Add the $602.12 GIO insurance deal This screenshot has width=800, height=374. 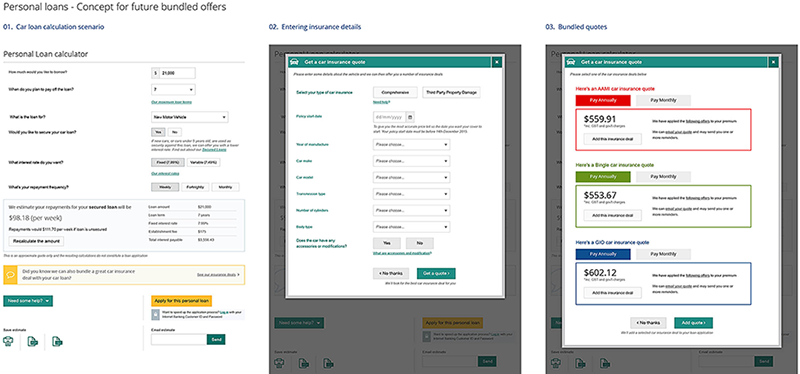(612, 293)
